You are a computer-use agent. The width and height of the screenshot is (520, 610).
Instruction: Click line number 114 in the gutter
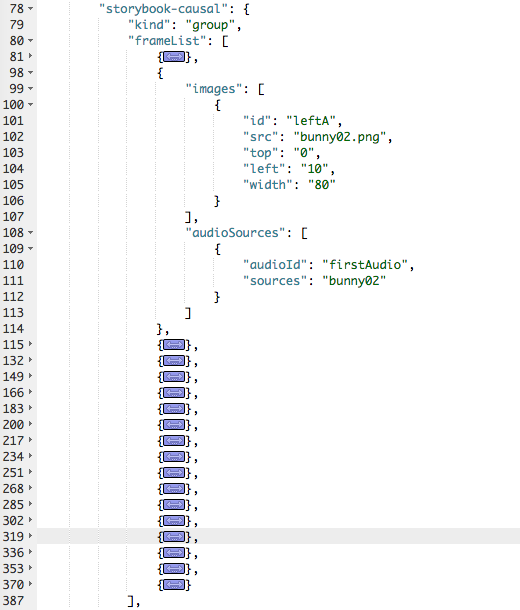click(x=13, y=329)
